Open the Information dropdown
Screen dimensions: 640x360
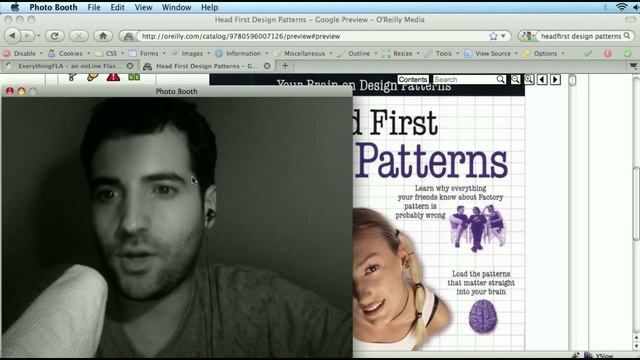242,53
